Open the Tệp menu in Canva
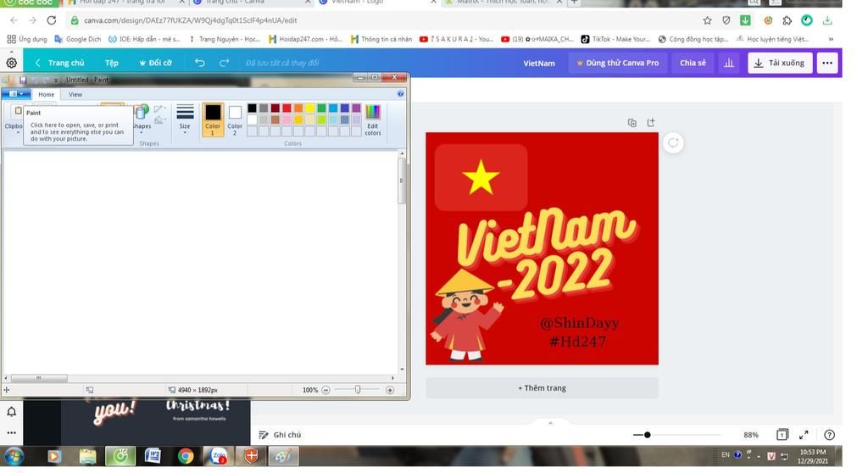 click(112, 63)
